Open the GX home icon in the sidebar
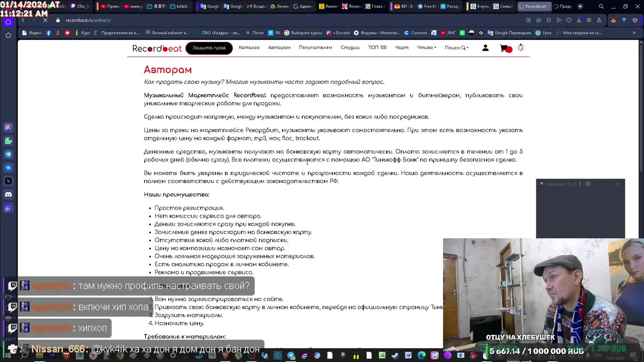 click(x=8, y=22)
